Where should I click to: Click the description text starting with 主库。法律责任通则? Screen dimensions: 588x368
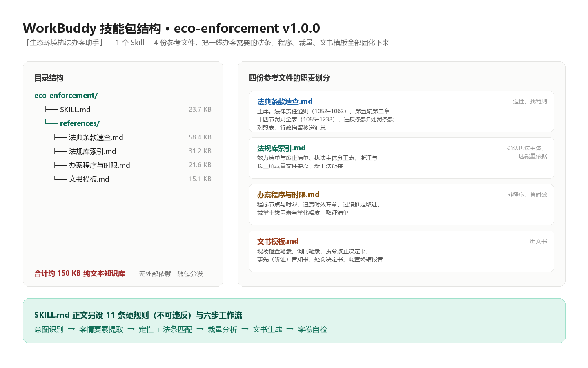(x=325, y=119)
